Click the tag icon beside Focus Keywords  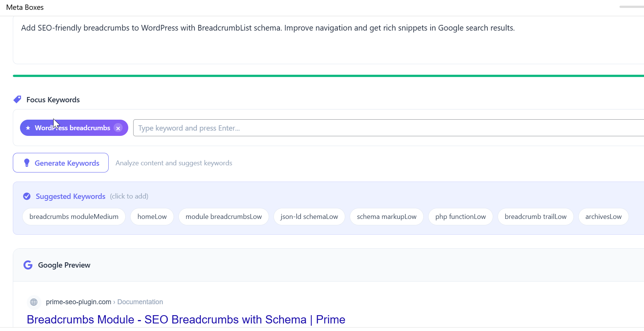[x=17, y=99]
